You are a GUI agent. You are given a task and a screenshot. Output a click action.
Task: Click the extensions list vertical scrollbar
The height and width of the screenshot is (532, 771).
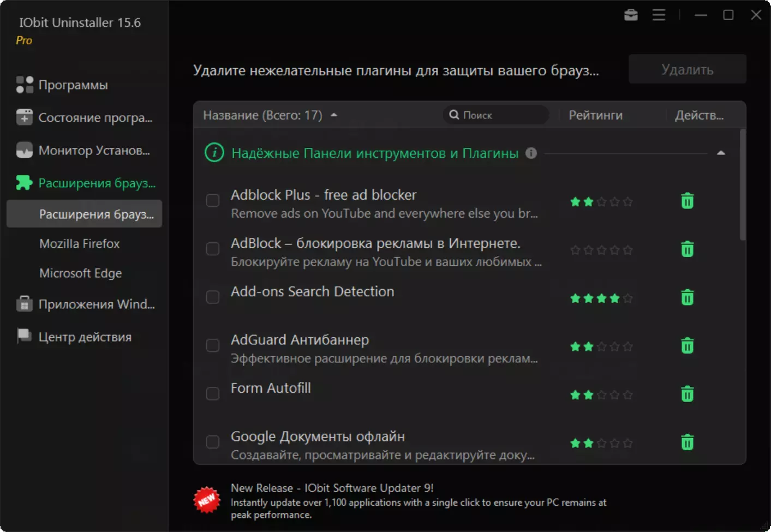(x=742, y=184)
